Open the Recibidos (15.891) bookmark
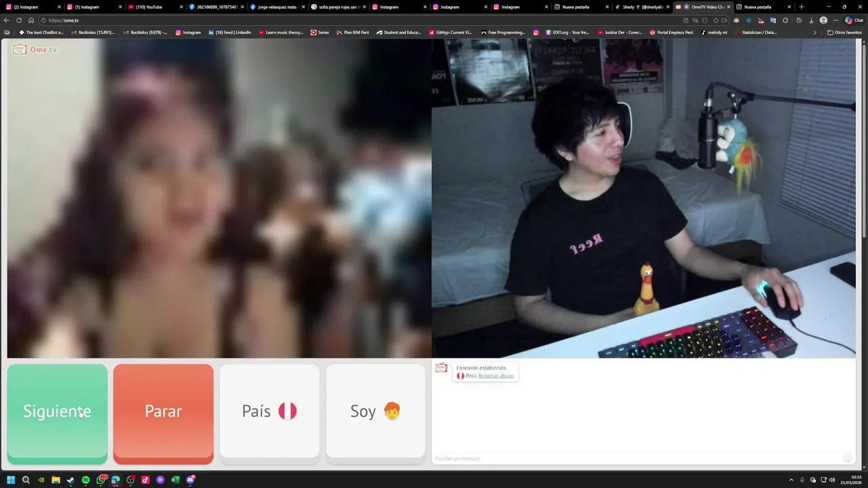 point(92,33)
